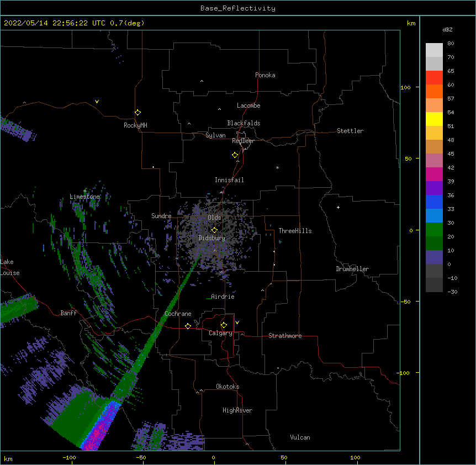
Task: Click the white plus marker north of Drumheller
Action: (x=338, y=207)
